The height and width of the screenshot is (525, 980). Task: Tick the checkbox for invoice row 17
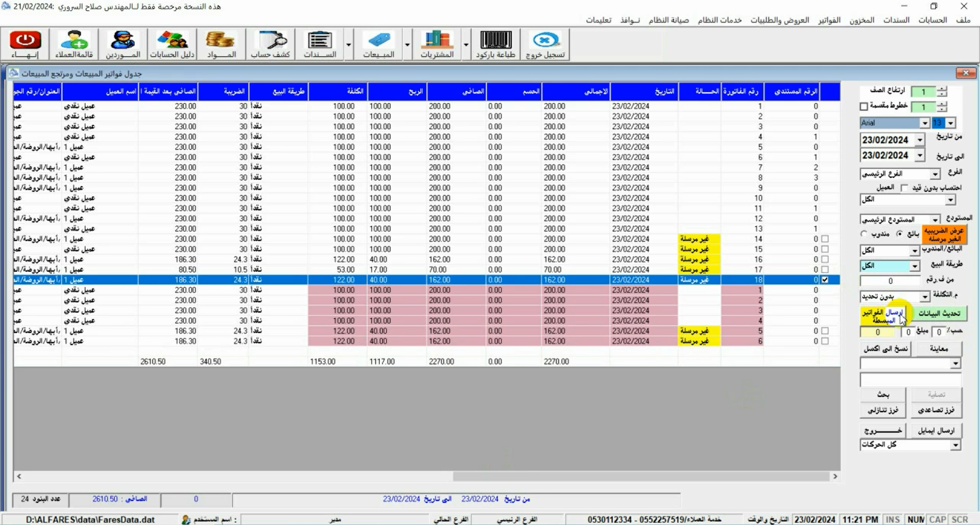tap(825, 270)
